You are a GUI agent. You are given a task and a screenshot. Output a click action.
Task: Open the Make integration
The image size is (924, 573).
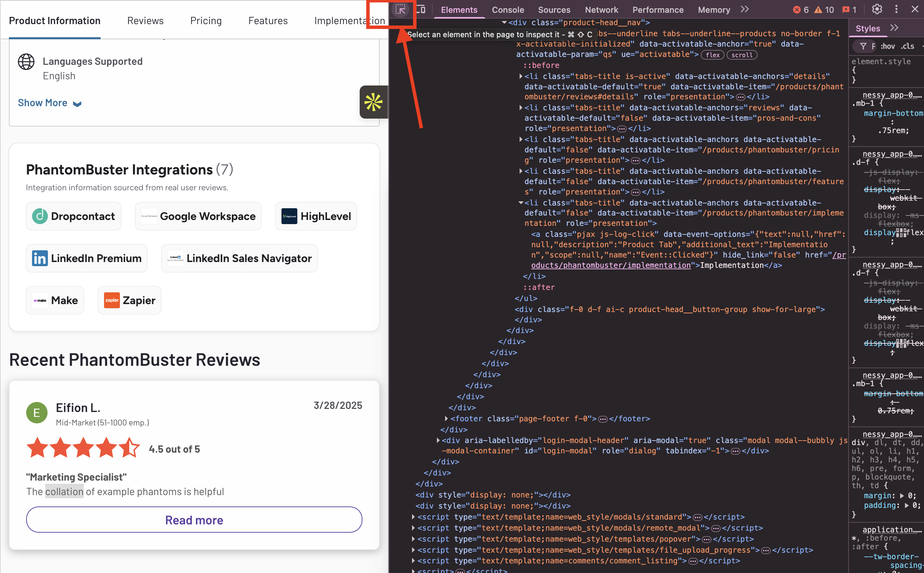click(55, 301)
